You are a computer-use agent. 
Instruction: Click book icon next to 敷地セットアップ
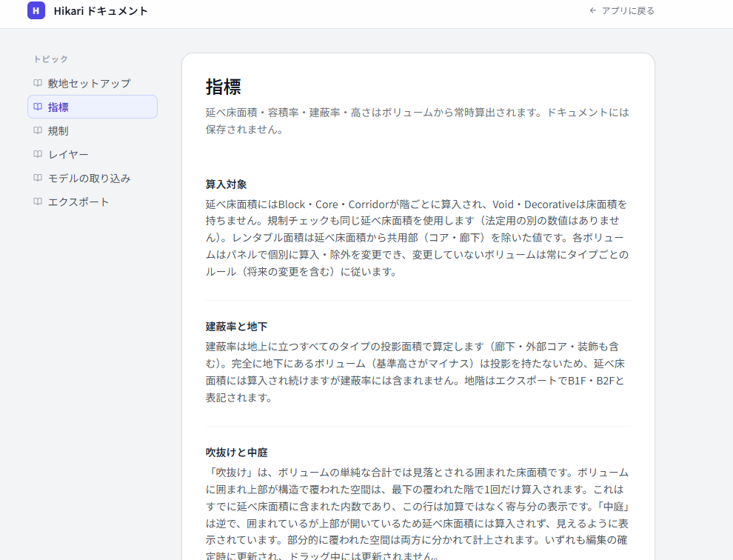tap(38, 83)
